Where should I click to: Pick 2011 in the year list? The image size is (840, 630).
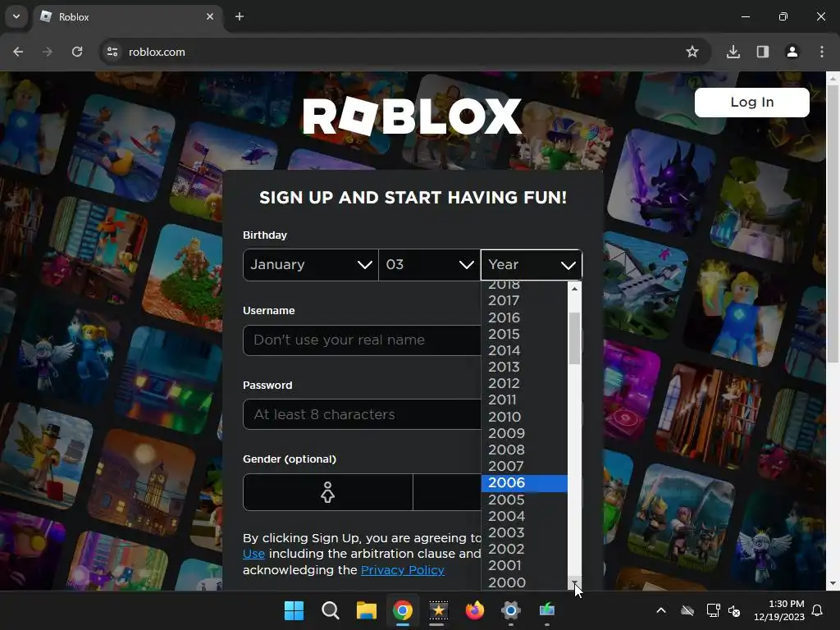click(x=524, y=400)
